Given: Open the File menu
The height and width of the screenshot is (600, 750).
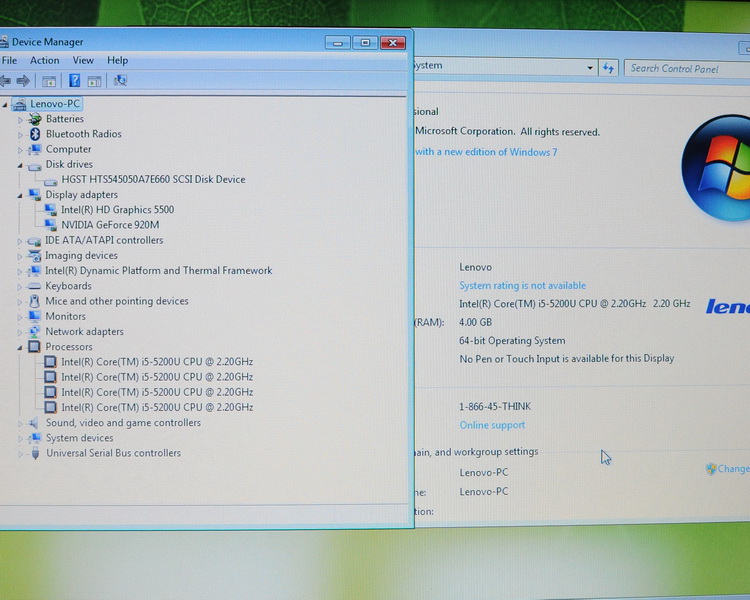Looking at the screenshot, I should pos(9,60).
